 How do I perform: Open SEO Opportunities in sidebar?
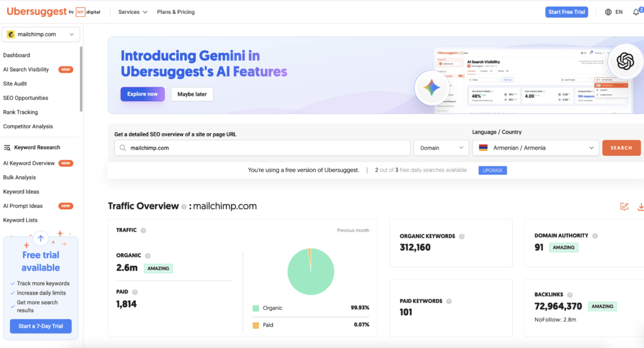25,98
